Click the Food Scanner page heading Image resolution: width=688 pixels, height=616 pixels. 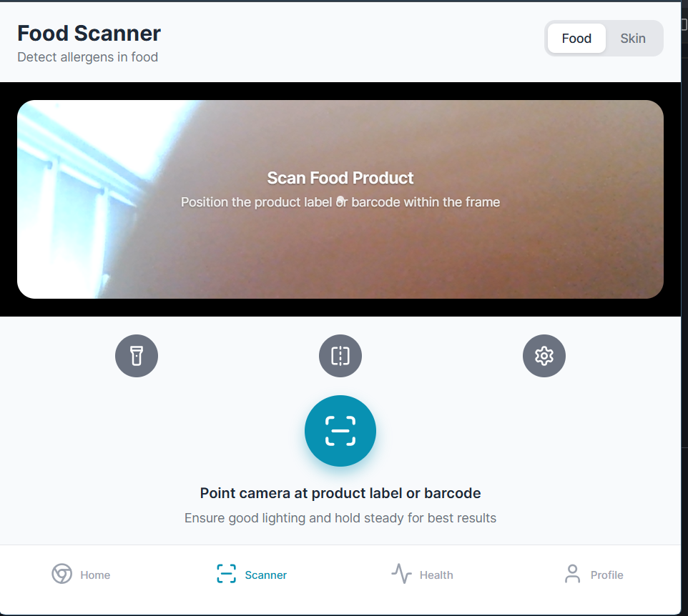(x=89, y=34)
